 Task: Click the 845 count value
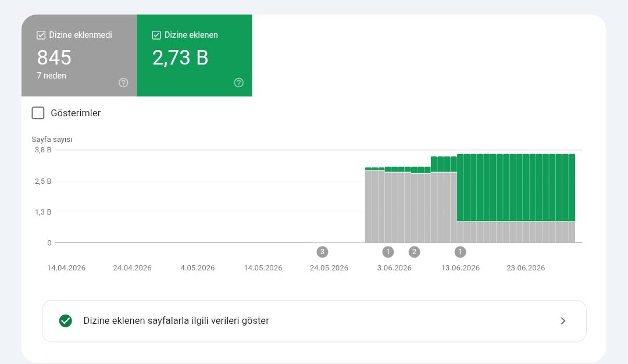[x=54, y=58]
